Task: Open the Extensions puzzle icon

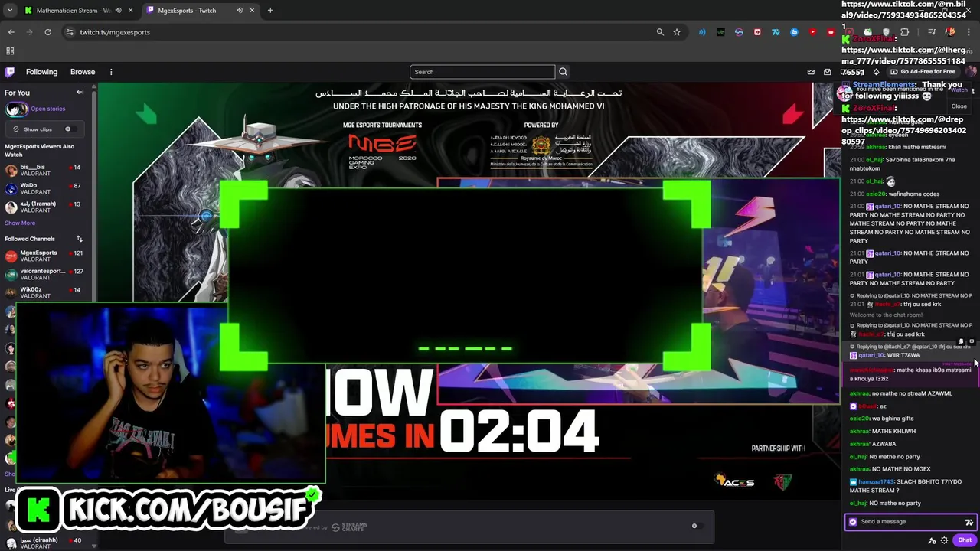Action: pyautogui.click(x=905, y=32)
